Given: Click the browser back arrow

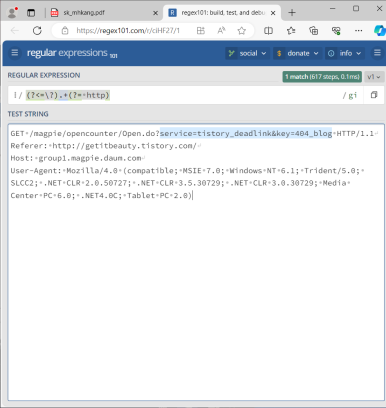Looking at the screenshot, I should [15, 31].
